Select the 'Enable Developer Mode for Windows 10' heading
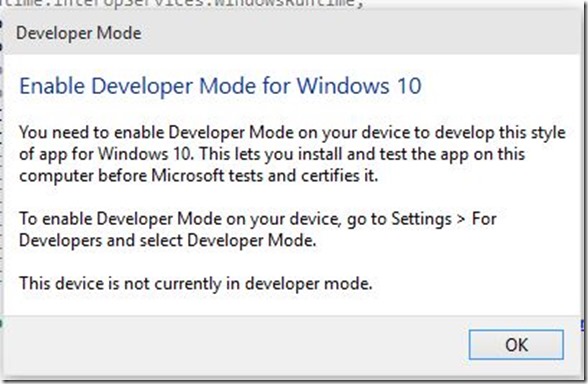The height and width of the screenshot is (384, 588). [220, 86]
